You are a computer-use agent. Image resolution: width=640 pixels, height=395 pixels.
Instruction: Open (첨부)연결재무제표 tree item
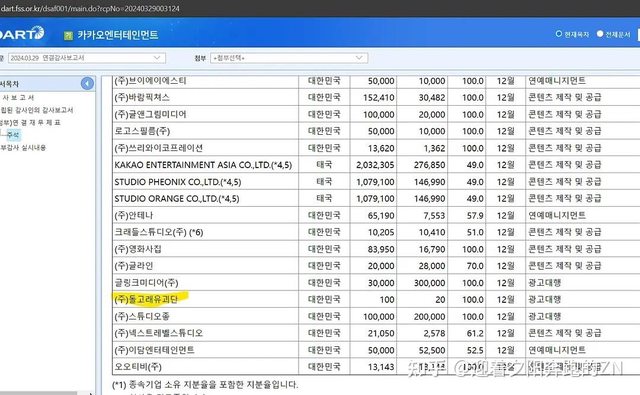[x=30, y=122]
